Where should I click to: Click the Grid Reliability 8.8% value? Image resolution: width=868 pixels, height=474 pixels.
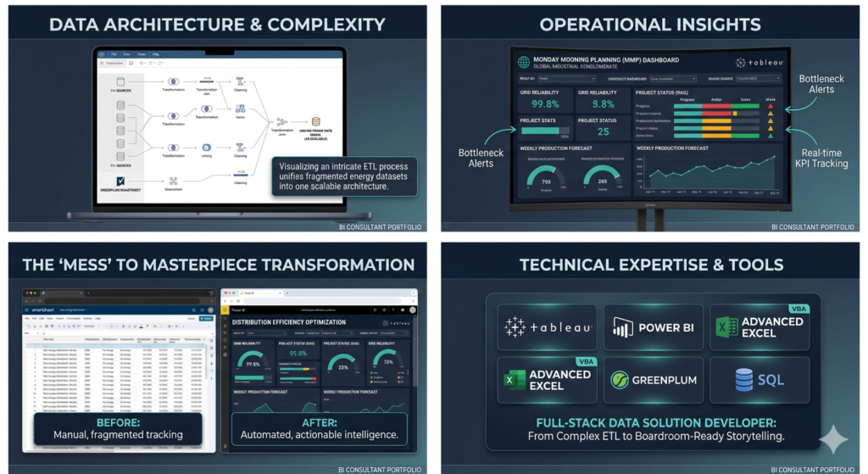coord(603,104)
